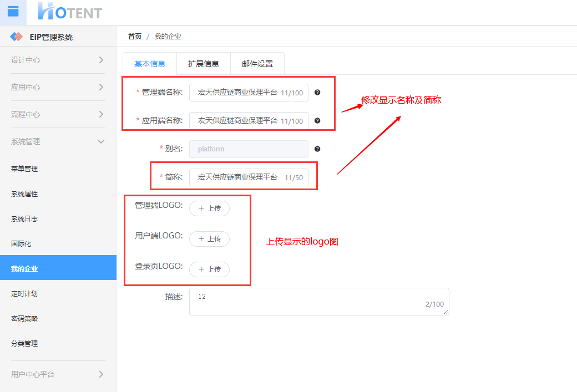Screen dimensions: 577x392
Task: Click help icon beside 应用端名称 field
Action: click(x=317, y=120)
